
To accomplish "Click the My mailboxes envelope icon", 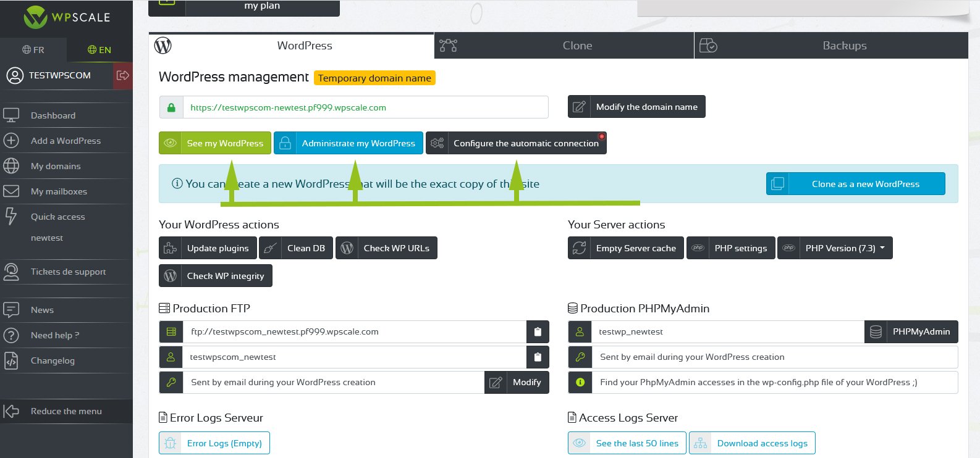I will click(x=11, y=191).
